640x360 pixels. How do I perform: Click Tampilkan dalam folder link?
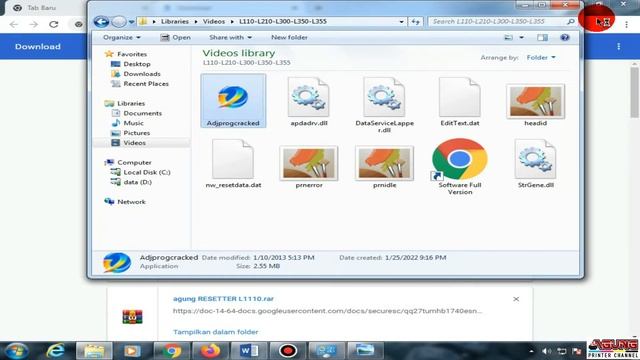[216, 332]
